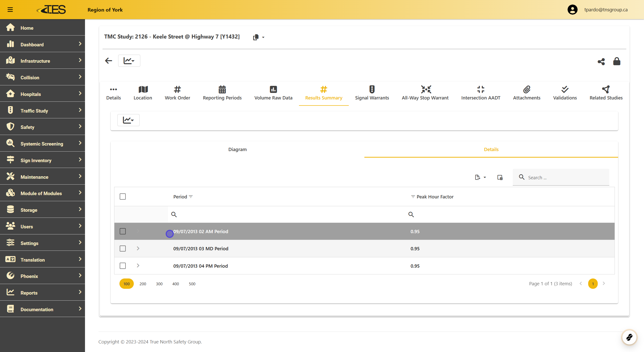Image resolution: width=644 pixels, height=352 pixels.
Task: Click the share icon
Action: pyautogui.click(x=601, y=61)
